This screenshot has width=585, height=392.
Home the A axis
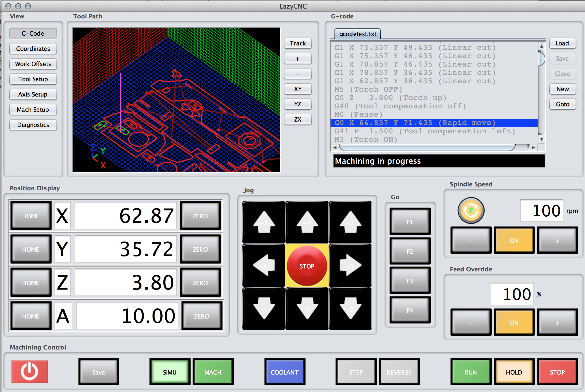31,316
